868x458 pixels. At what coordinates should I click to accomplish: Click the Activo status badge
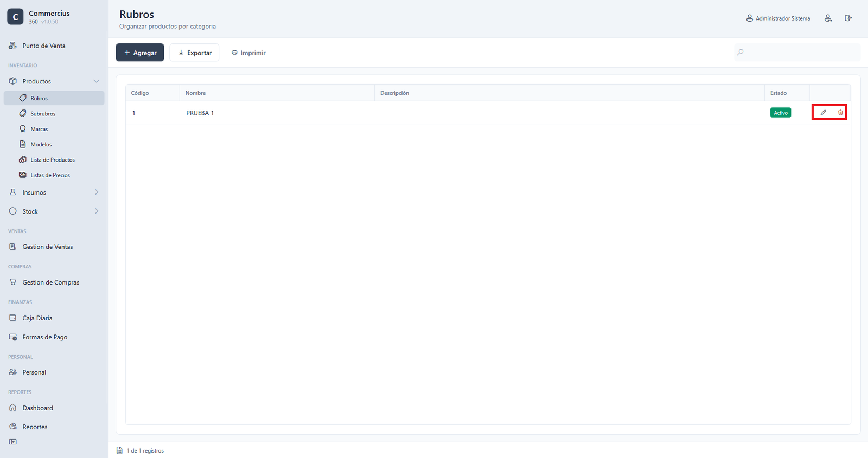[781, 113]
